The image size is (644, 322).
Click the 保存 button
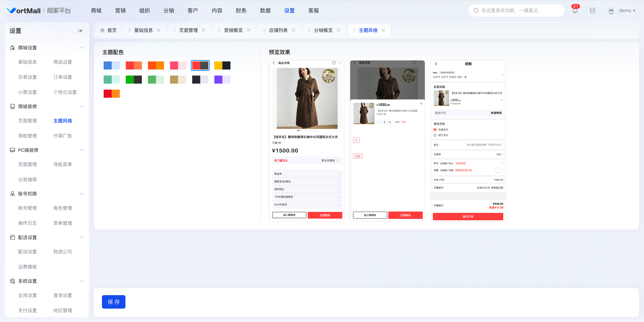click(x=114, y=302)
